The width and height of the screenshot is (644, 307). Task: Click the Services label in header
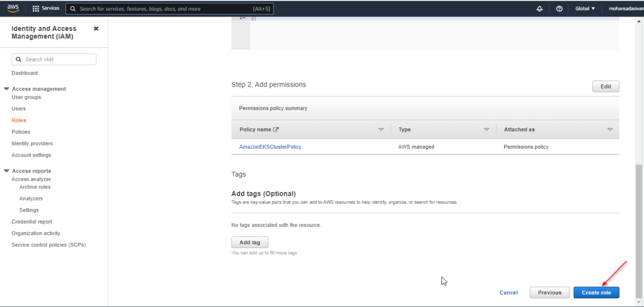pyautogui.click(x=51, y=8)
